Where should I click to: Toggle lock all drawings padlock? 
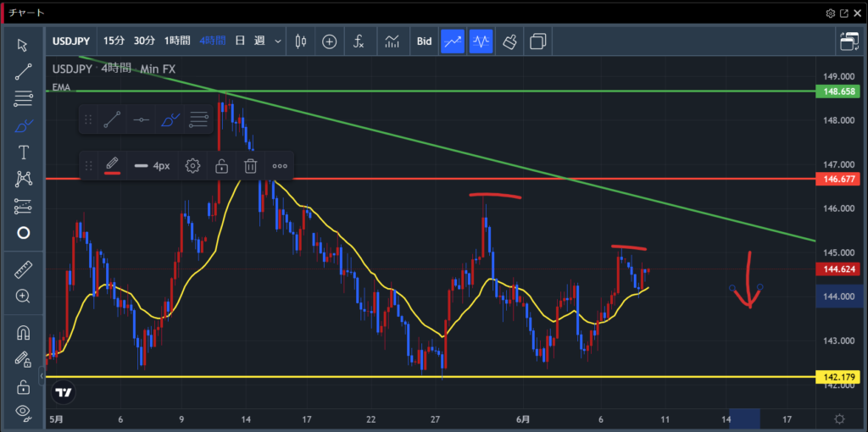[x=23, y=386]
